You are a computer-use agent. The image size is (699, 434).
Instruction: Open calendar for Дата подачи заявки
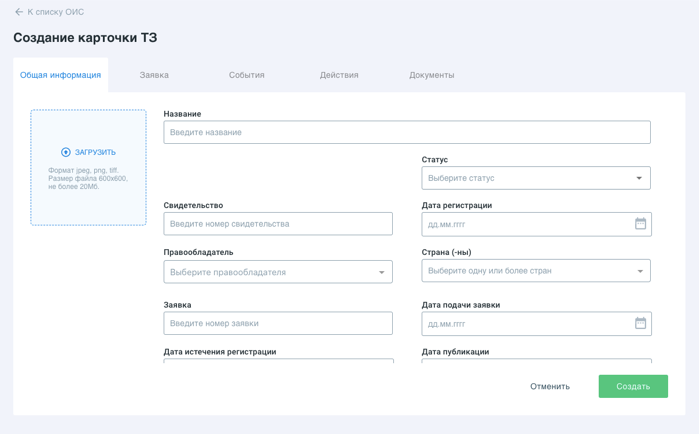pos(640,324)
